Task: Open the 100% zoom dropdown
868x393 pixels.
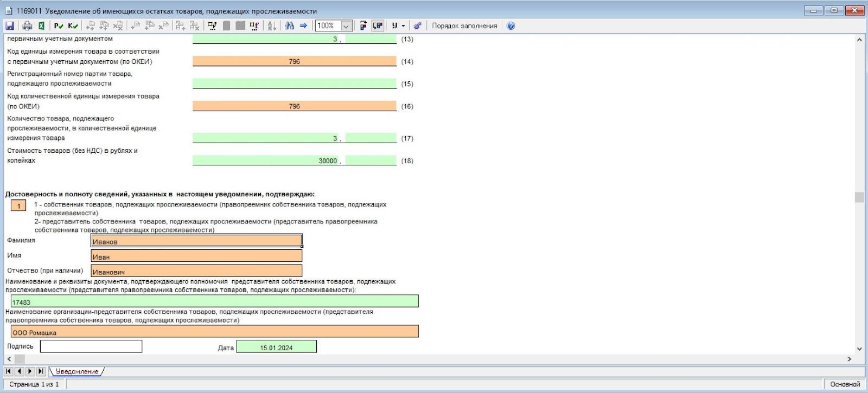Action: click(346, 25)
